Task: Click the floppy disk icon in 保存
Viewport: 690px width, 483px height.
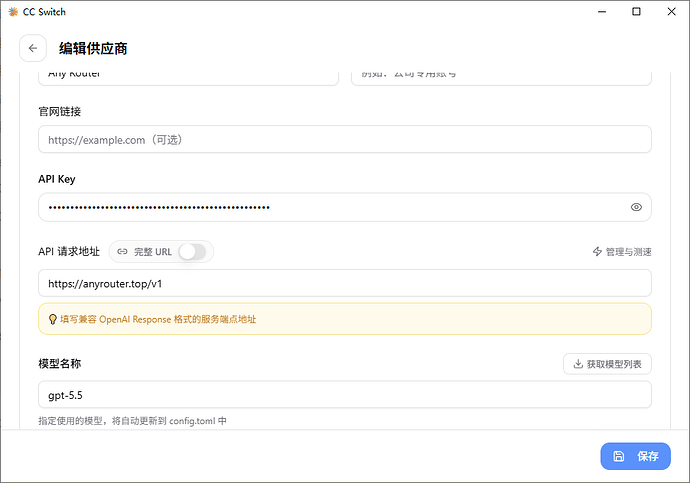Action: click(x=619, y=456)
